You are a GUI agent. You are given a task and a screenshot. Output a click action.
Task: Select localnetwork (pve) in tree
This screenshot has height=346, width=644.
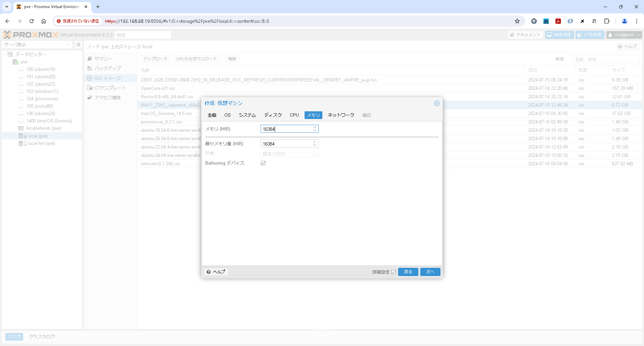[x=44, y=128]
